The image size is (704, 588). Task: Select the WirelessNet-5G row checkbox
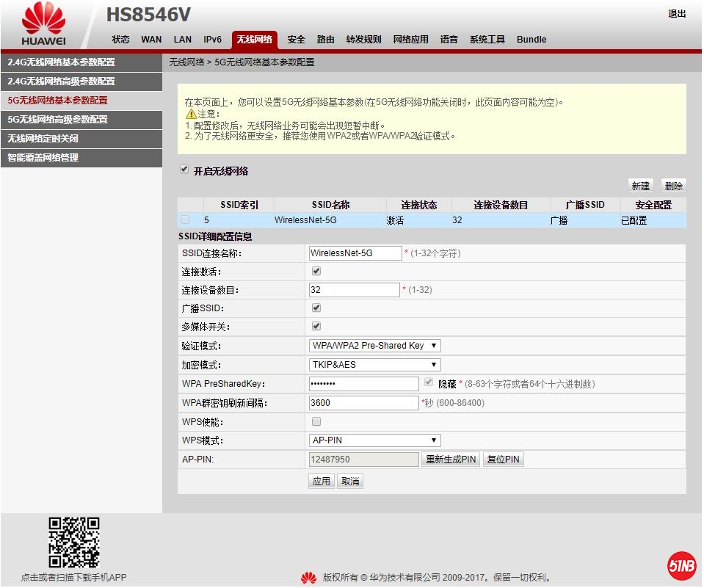[185, 219]
